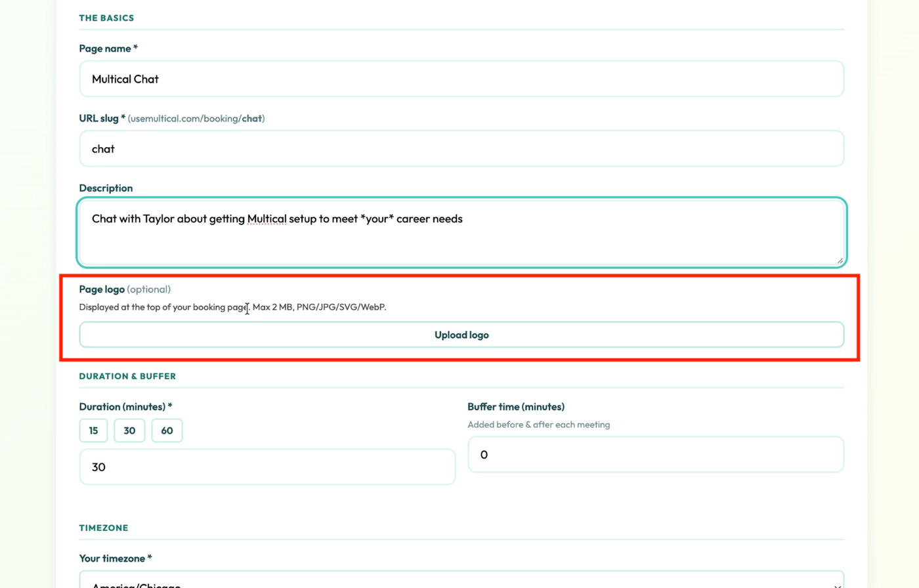Pick the 60 minute duration preset

[x=167, y=430]
